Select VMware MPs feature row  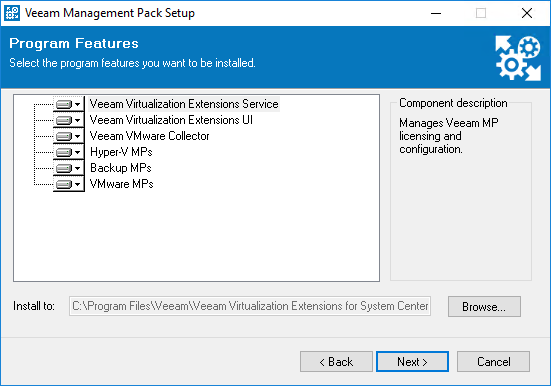122,184
